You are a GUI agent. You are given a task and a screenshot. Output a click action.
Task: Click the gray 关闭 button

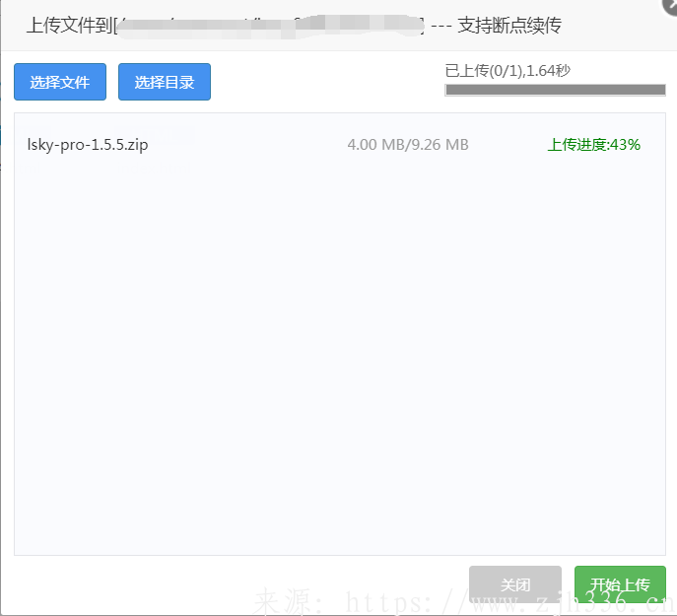point(514,584)
